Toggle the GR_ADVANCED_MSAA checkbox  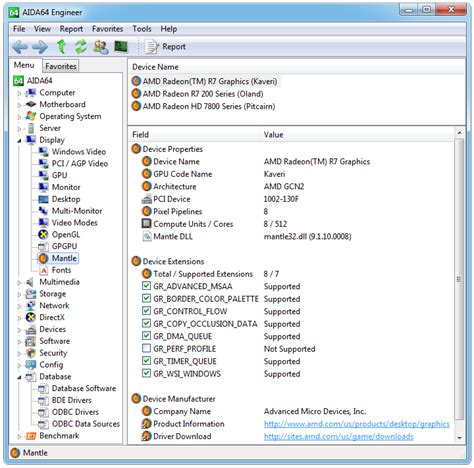click(x=146, y=286)
